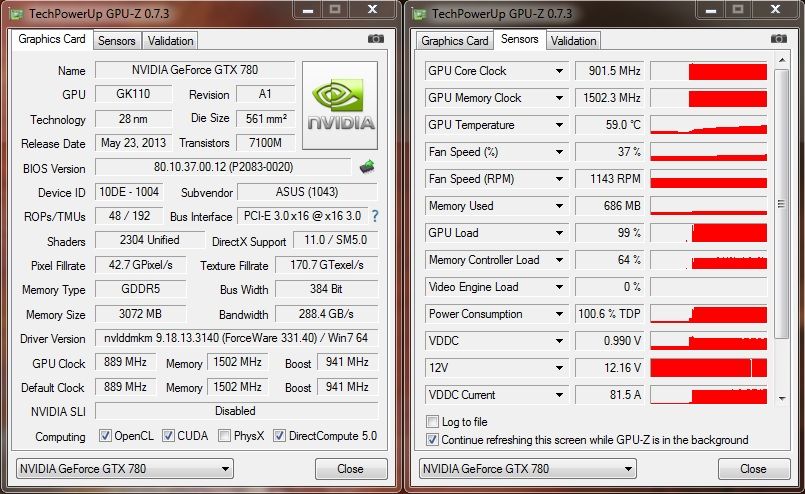Screen dimensions: 805x494
Task: Toggle the OpenCL checkbox
Action: pos(106,436)
